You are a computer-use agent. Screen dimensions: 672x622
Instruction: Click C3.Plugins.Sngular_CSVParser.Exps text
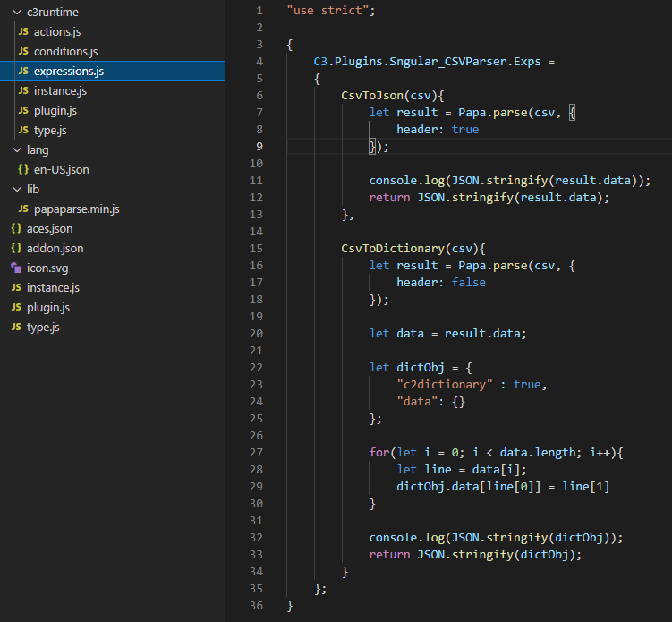click(428, 62)
